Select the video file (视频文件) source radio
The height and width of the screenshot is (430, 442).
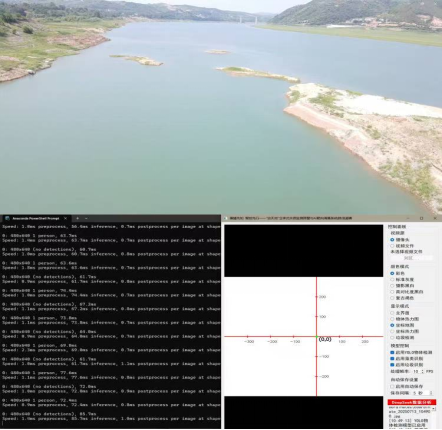pos(392,246)
